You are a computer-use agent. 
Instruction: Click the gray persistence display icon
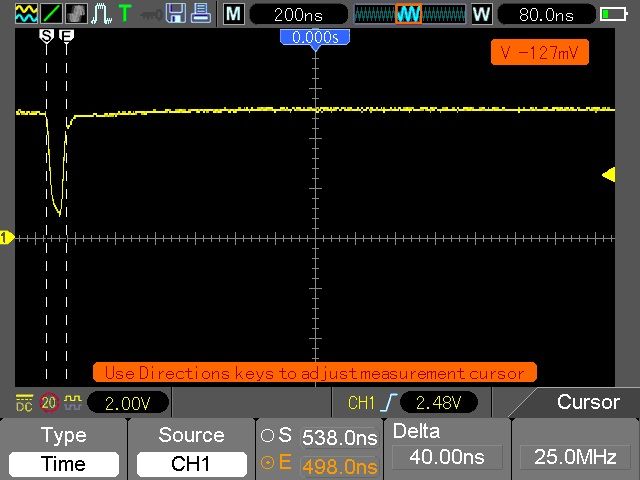pos(76,13)
